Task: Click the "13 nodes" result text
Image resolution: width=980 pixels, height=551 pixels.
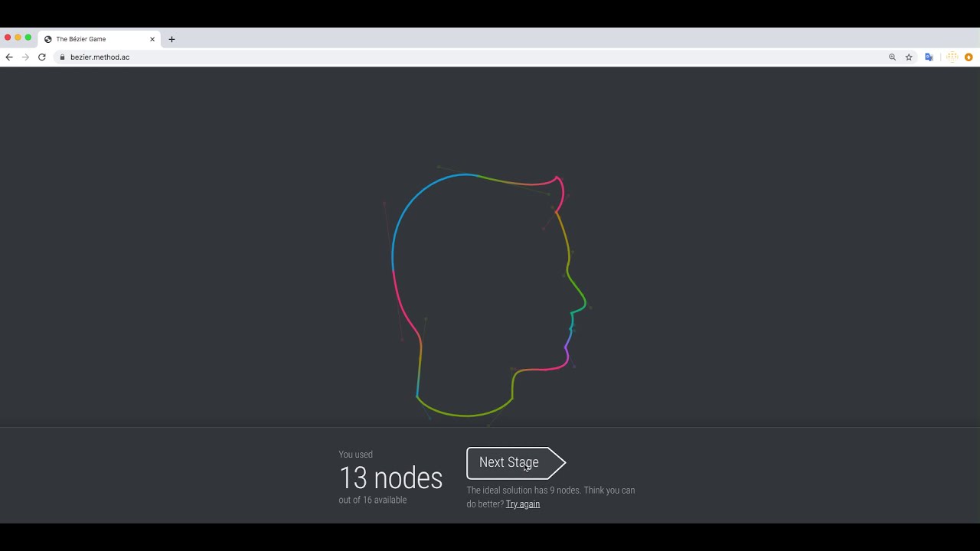Action: pos(391,478)
